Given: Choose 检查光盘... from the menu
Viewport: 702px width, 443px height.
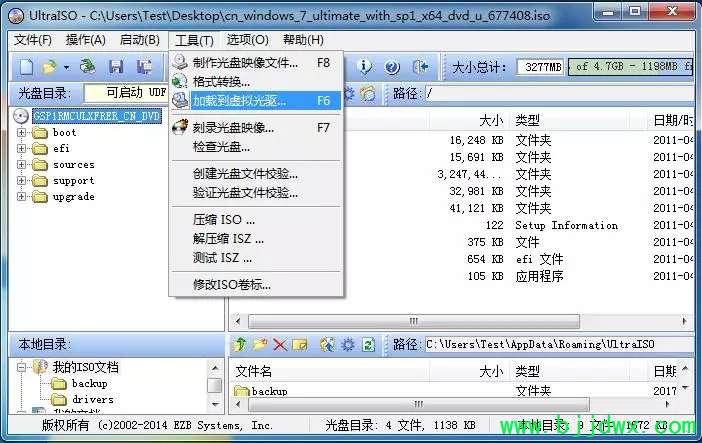Looking at the screenshot, I should tap(256, 147).
